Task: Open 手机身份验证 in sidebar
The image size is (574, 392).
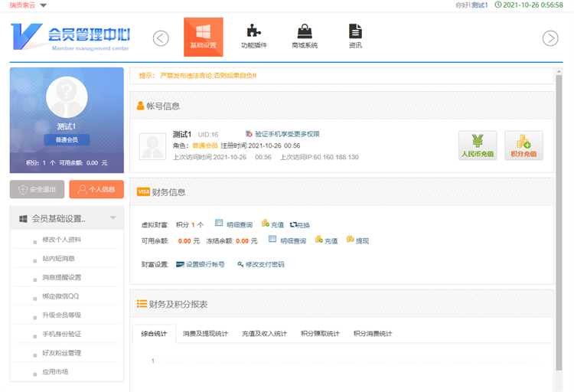Action: [61, 334]
